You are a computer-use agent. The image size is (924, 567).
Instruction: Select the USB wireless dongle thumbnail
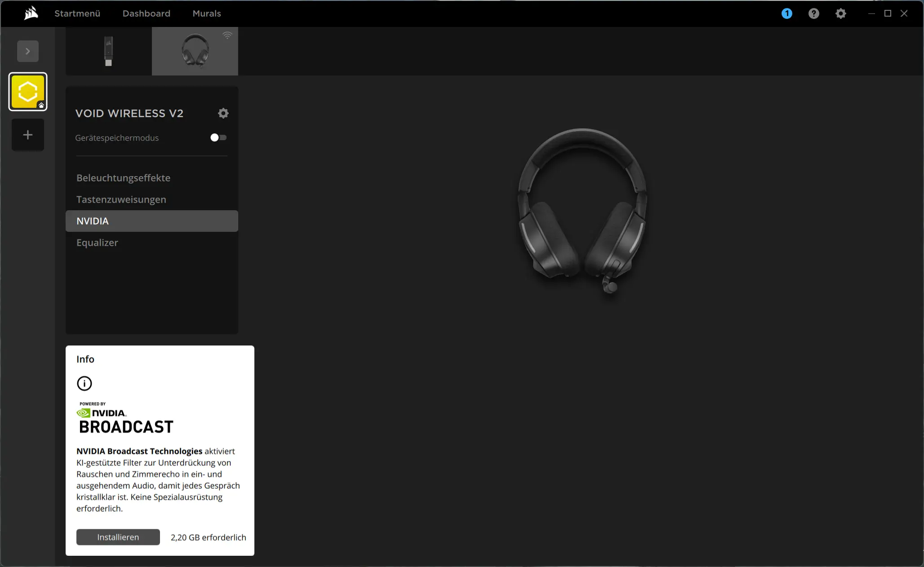(x=108, y=51)
